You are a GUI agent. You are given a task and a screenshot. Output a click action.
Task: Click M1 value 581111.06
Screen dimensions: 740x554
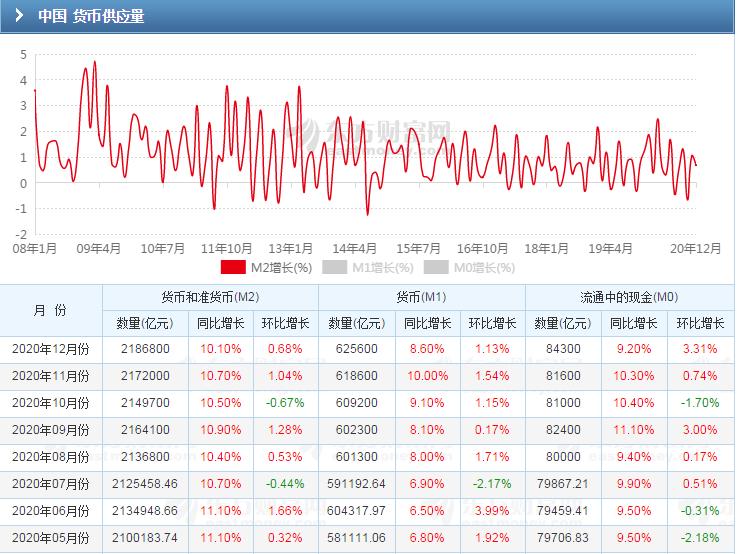[x=357, y=537]
